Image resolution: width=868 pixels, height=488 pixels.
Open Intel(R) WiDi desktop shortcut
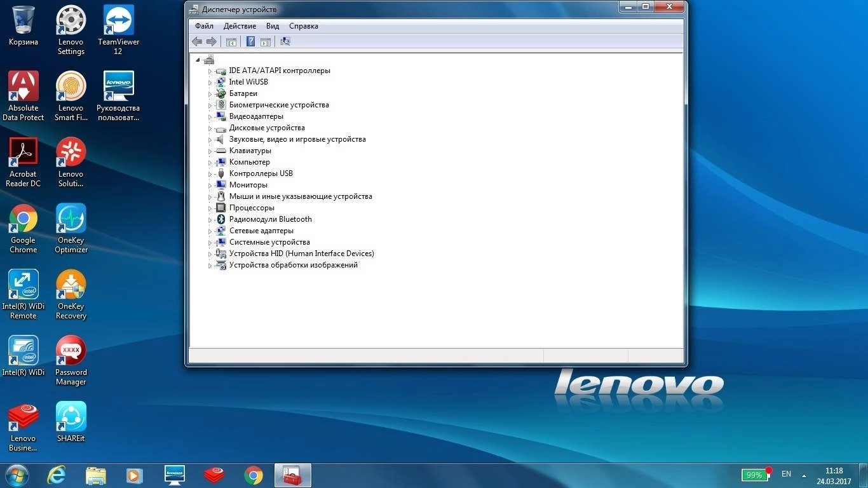tap(24, 356)
